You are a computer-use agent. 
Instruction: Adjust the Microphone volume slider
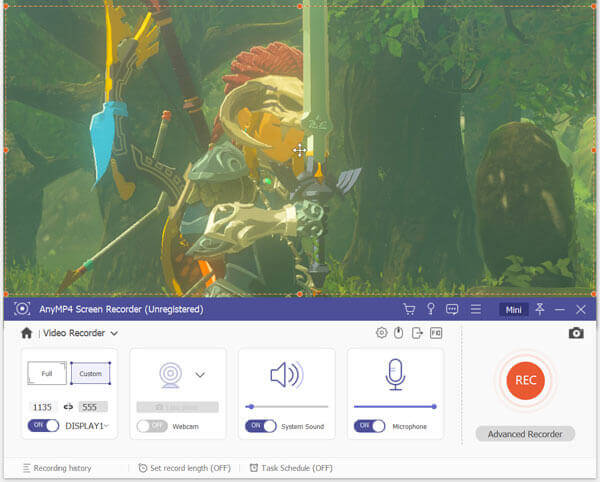395,407
